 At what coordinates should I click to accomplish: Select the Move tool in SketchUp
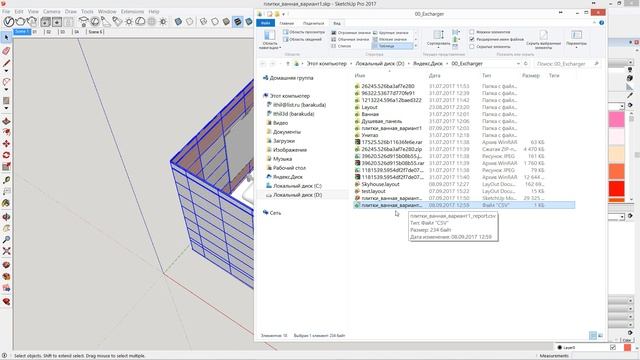(x=6, y=144)
